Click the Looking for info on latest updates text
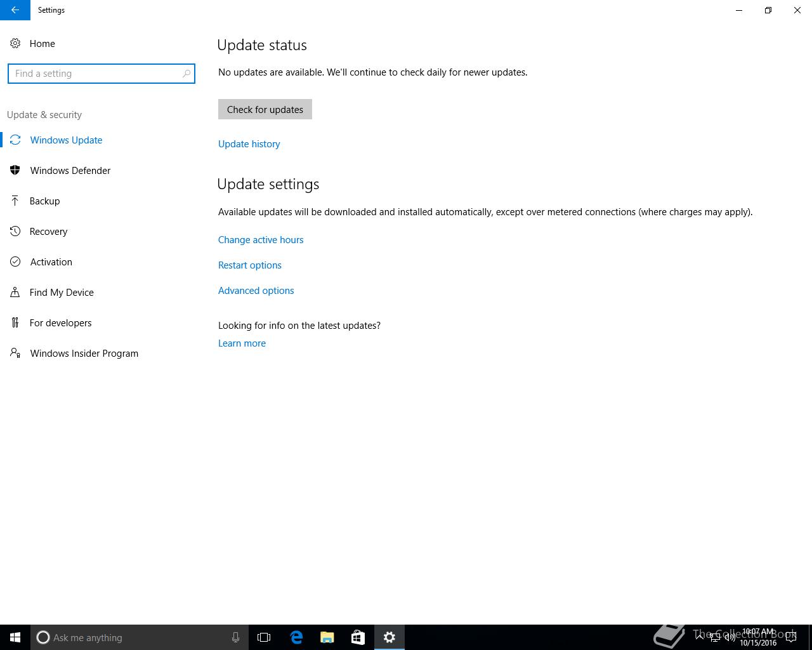Viewport: 812px width, 650px height. (299, 326)
